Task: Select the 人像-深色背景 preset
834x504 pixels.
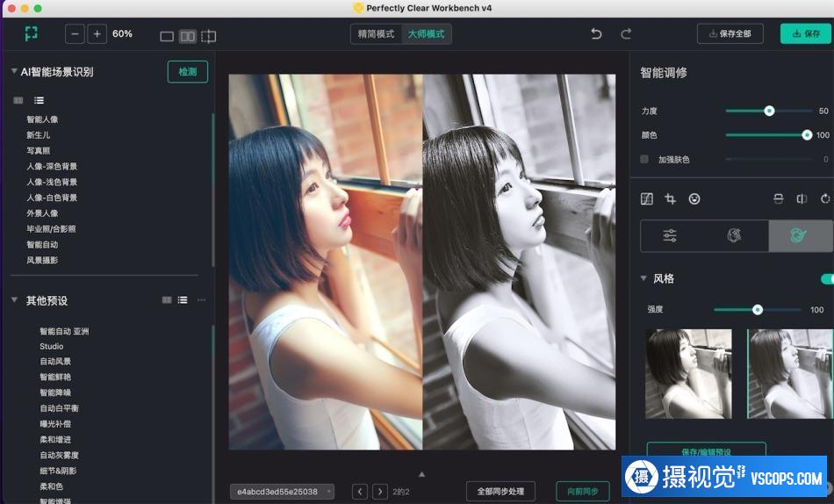Action: [x=52, y=167]
